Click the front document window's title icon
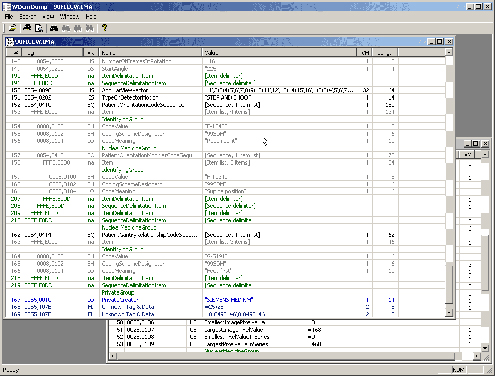The height and width of the screenshot is (376, 495). coord(10,42)
